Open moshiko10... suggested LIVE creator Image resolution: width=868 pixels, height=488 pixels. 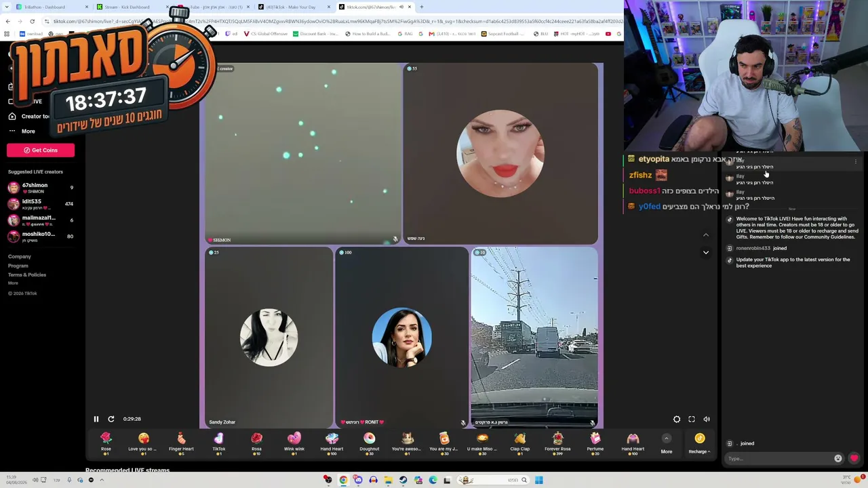pos(41,237)
